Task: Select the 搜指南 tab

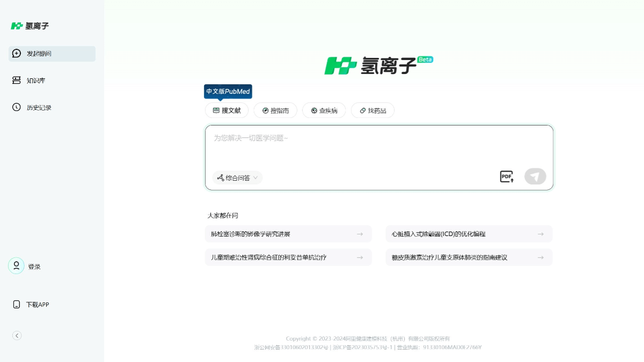Action: [275, 110]
